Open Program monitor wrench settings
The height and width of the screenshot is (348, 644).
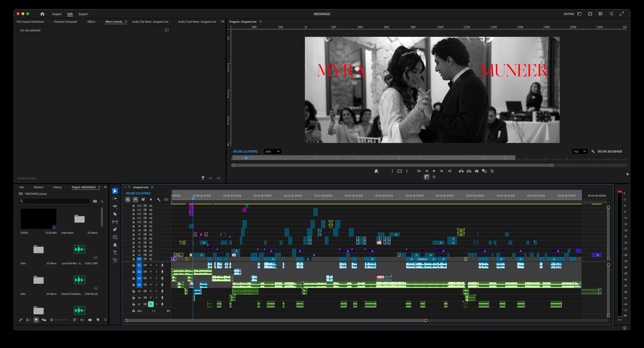pyautogui.click(x=593, y=151)
